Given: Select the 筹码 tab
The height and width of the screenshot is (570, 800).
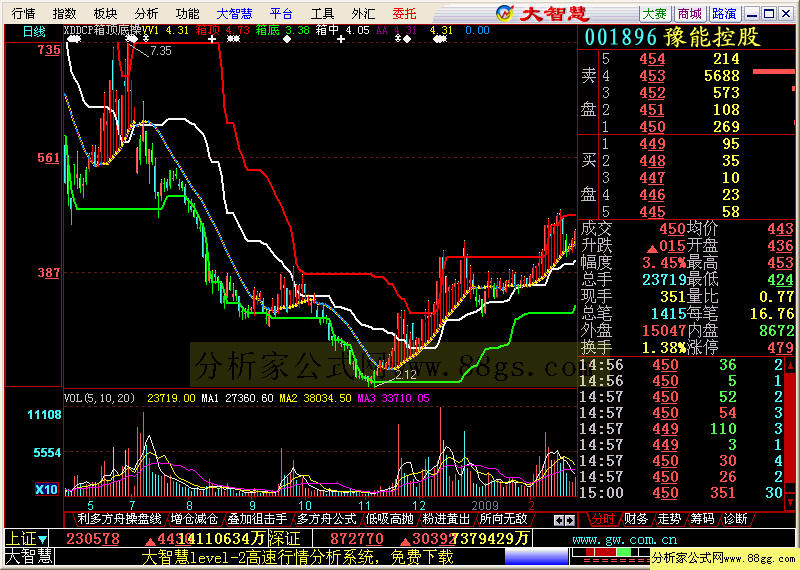Looking at the screenshot, I should [x=702, y=519].
